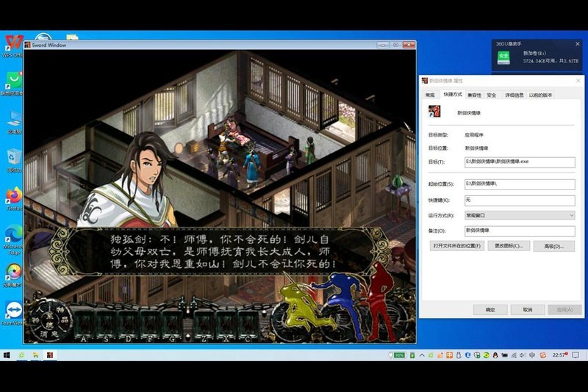Open the 光影魔术手 colorful disc icon
Image resolution: width=588 pixels, height=392 pixels.
click(13, 275)
